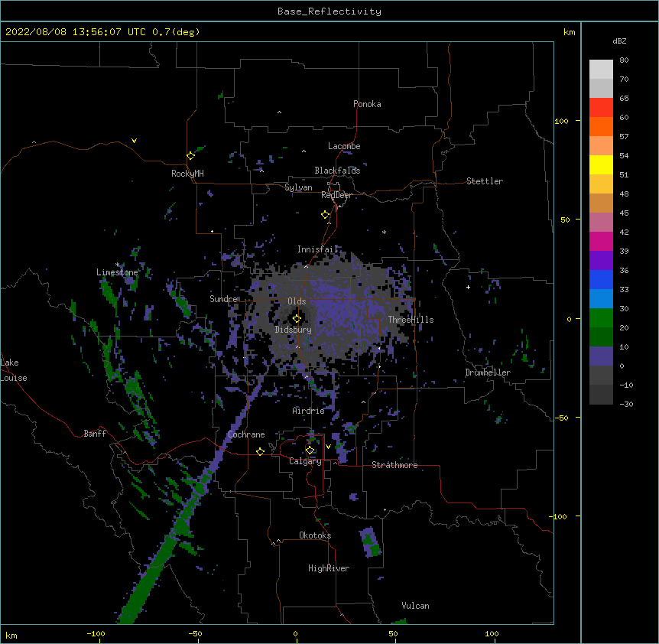Click the ThreeHills label
659x644 pixels.
[x=411, y=320]
